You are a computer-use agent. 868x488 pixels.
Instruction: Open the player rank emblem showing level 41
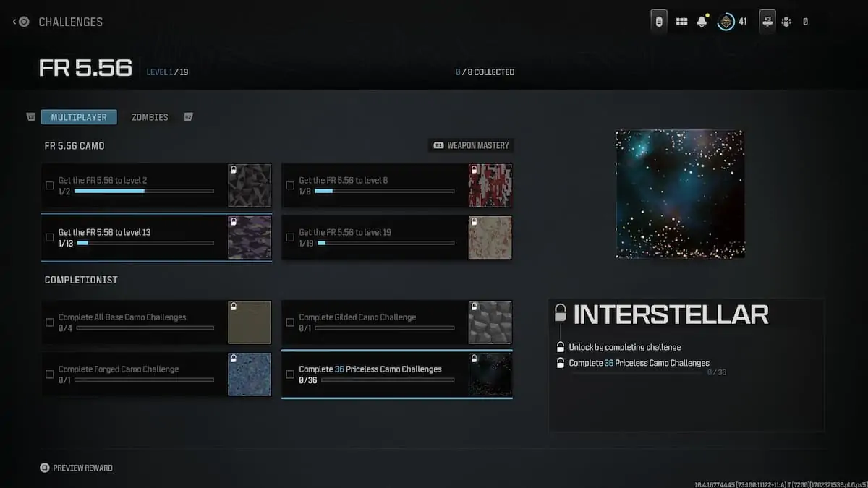pos(726,22)
